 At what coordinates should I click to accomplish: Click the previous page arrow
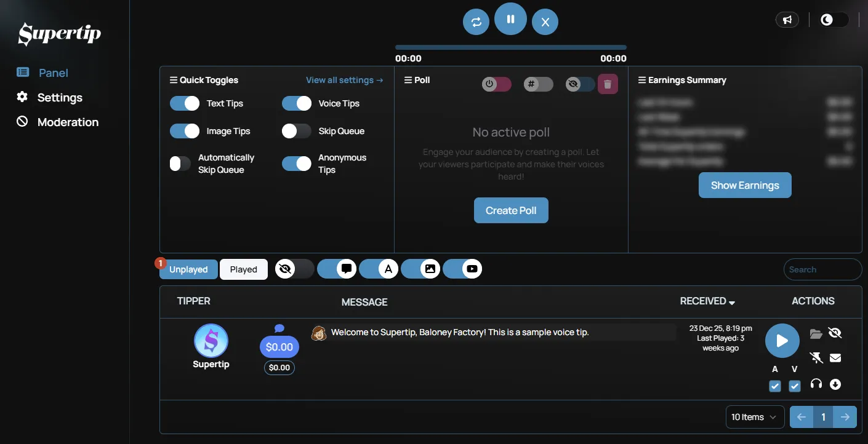pyautogui.click(x=802, y=417)
